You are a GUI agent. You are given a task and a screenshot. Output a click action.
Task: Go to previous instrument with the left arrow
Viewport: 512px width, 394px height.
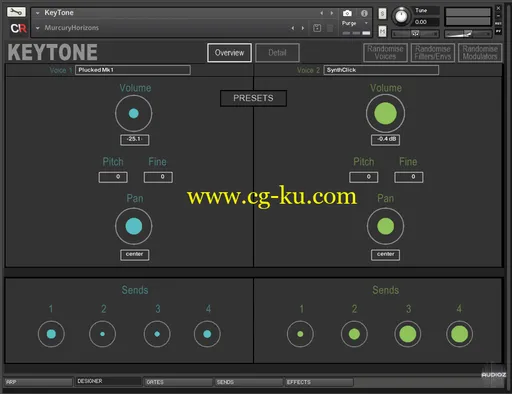click(321, 13)
